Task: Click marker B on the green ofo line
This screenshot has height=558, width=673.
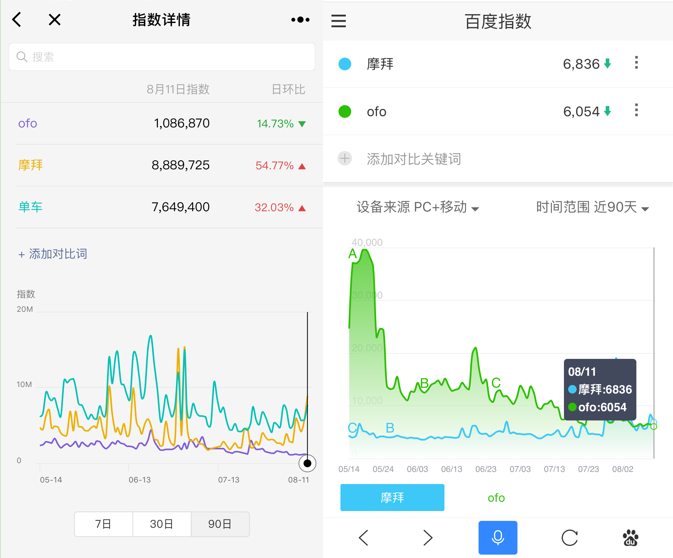Action: tap(424, 383)
